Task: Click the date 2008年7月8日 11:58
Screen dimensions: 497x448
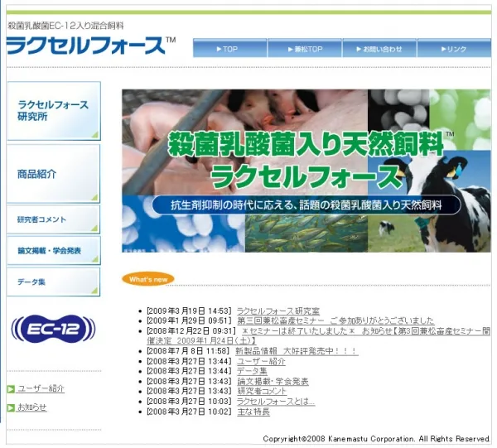Action: tap(188, 351)
